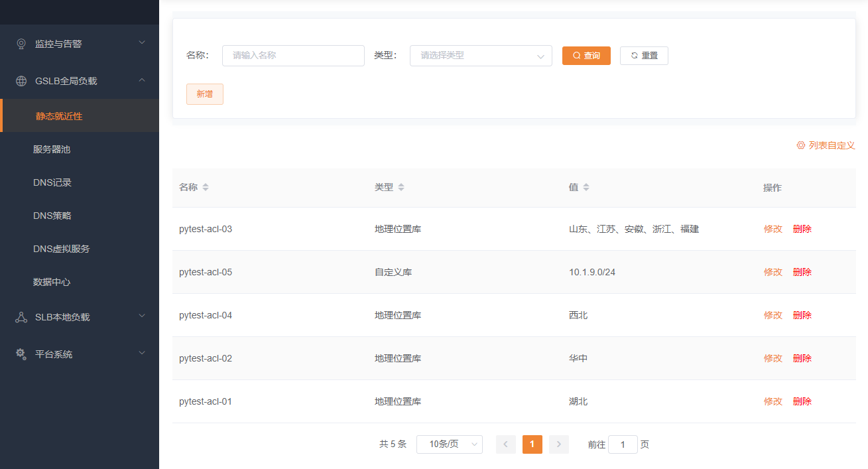Click the 列表自定义 customize-columns gear icon
The height and width of the screenshot is (469, 868).
(800, 145)
